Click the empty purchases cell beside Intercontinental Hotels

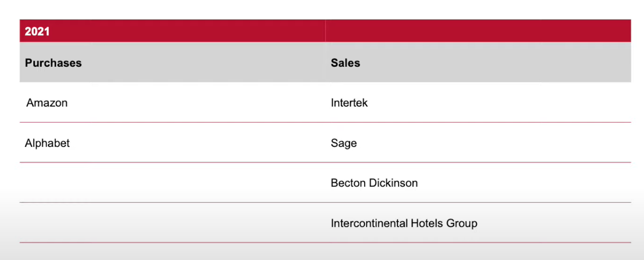[172, 223]
